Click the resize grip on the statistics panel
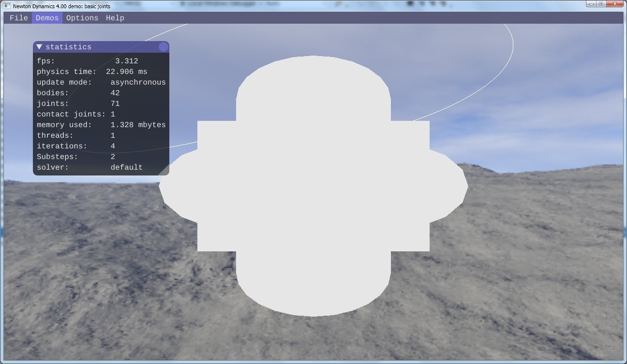The height and width of the screenshot is (364, 627). pyautogui.click(x=165, y=171)
